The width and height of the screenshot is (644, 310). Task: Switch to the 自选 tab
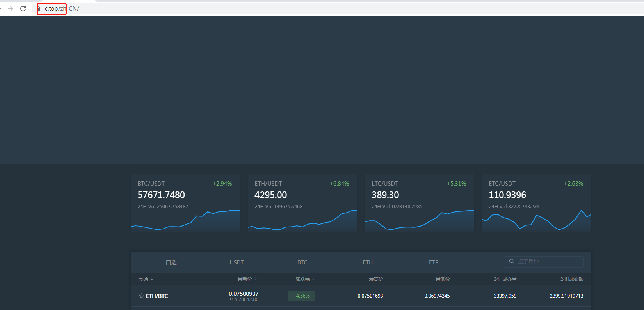171,262
